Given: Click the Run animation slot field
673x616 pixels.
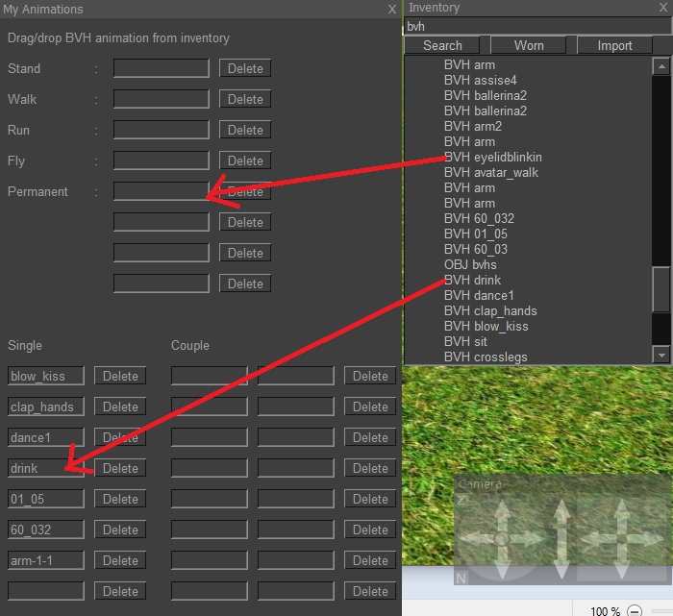Looking at the screenshot, I should coord(162,130).
